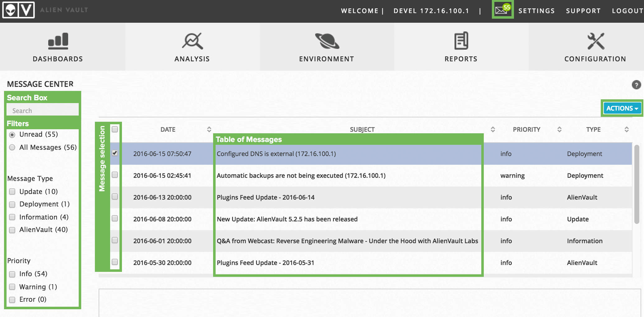Click the Subject column header label
The image size is (644, 317).
[362, 130]
